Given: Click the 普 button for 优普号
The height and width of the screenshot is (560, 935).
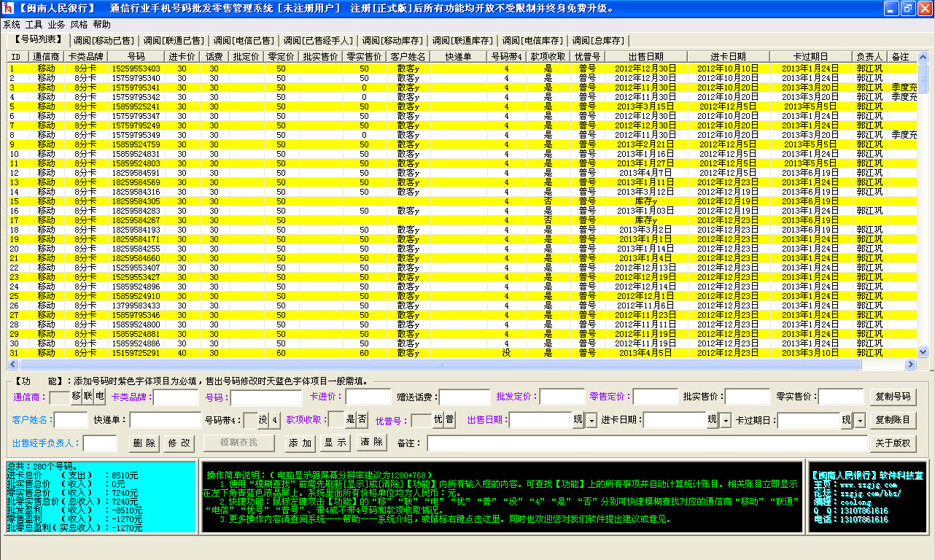Looking at the screenshot, I should pyautogui.click(x=450, y=420).
